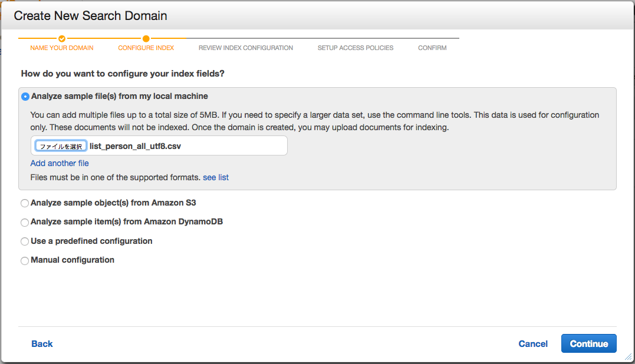Click the list_person_all_utf8.csv file field

pyautogui.click(x=159, y=145)
